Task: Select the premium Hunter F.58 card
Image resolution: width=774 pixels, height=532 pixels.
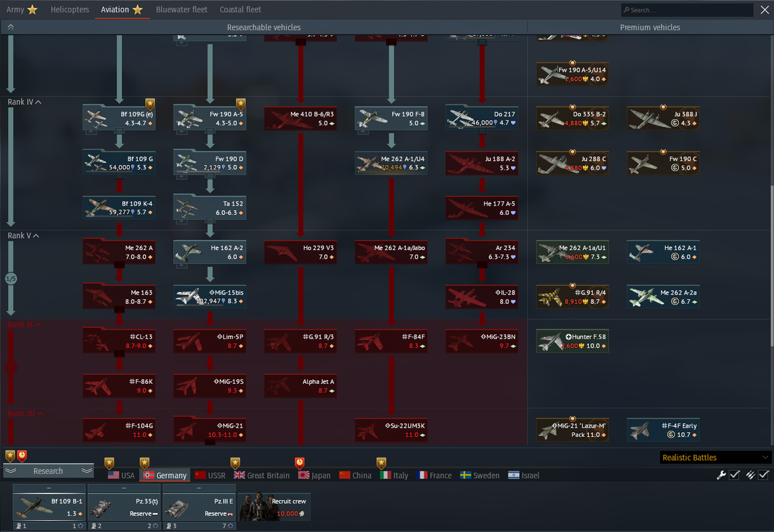Action: pyautogui.click(x=572, y=340)
